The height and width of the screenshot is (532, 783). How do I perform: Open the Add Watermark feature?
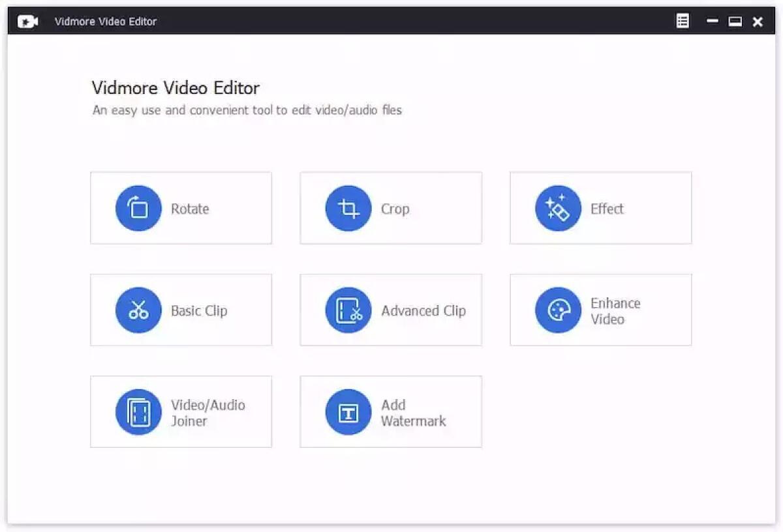[390, 411]
